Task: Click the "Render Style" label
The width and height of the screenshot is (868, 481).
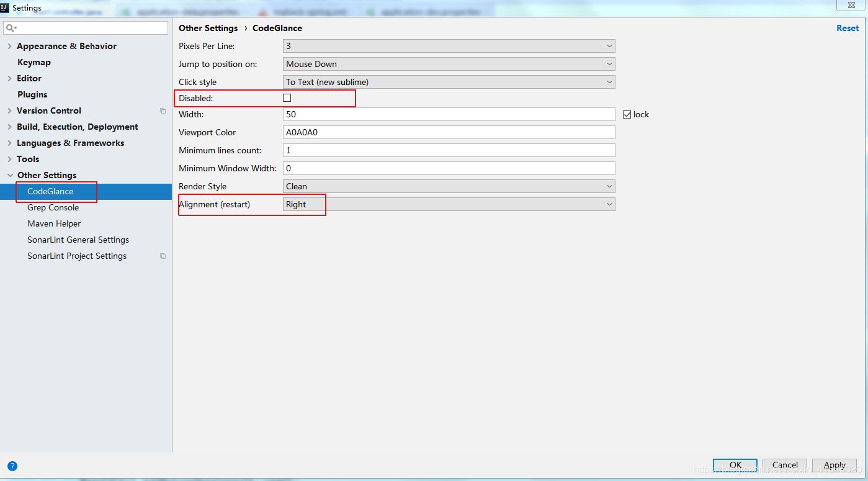Action: click(203, 186)
